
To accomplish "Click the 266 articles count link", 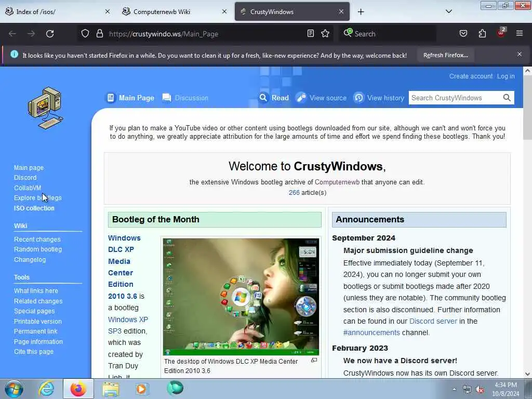I will [x=294, y=192].
